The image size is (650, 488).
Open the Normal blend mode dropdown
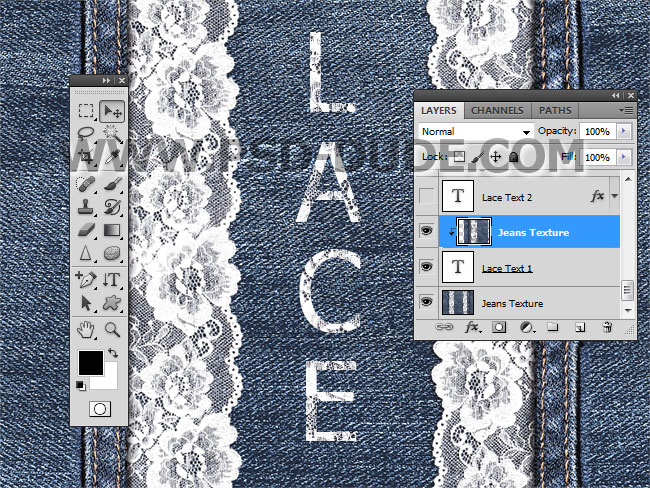(x=476, y=132)
